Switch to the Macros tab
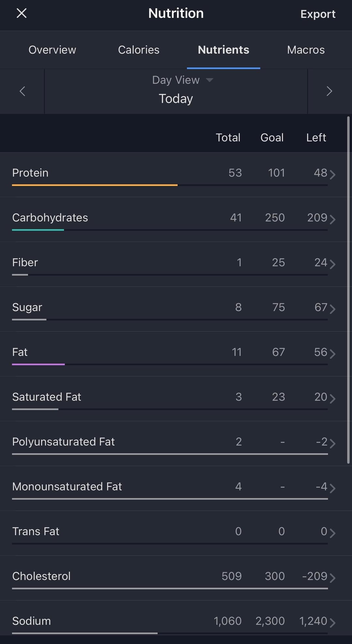 tap(306, 50)
